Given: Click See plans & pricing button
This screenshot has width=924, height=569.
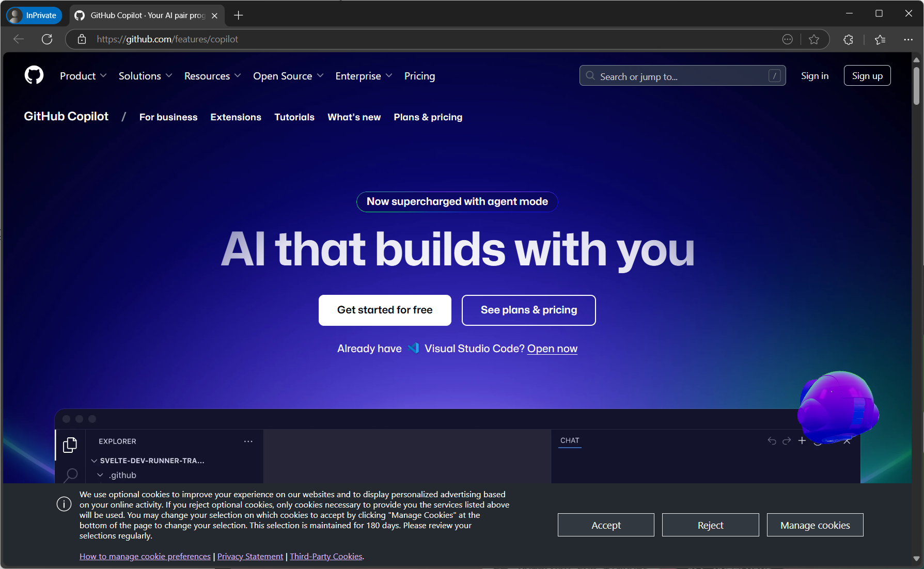Looking at the screenshot, I should [x=529, y=310].
